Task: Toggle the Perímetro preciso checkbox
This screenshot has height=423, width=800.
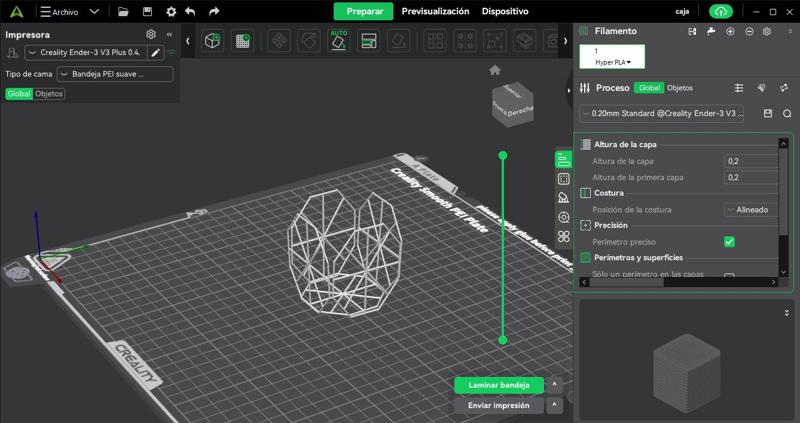Action: [x=730, y=242]
